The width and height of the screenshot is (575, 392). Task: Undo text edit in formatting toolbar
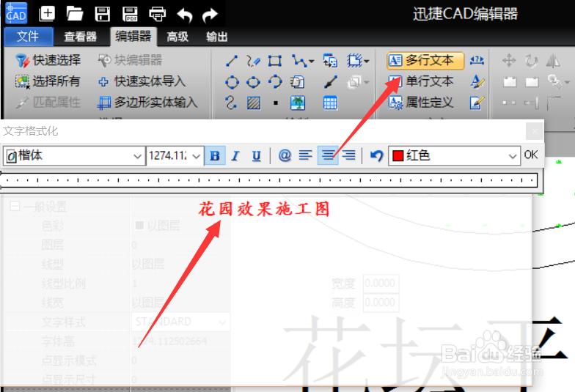(376, 155)
